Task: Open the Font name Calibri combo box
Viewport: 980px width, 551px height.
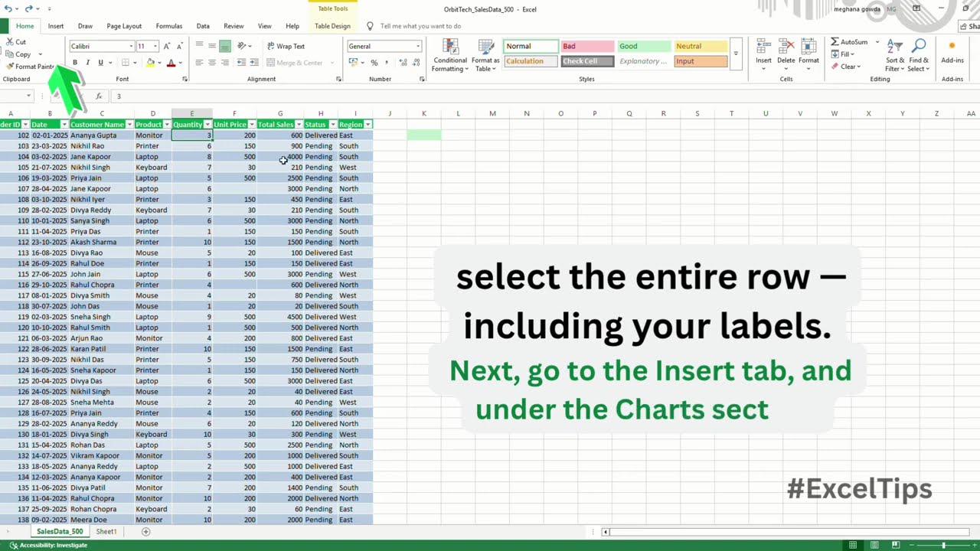Action: (x=101, y=46)
